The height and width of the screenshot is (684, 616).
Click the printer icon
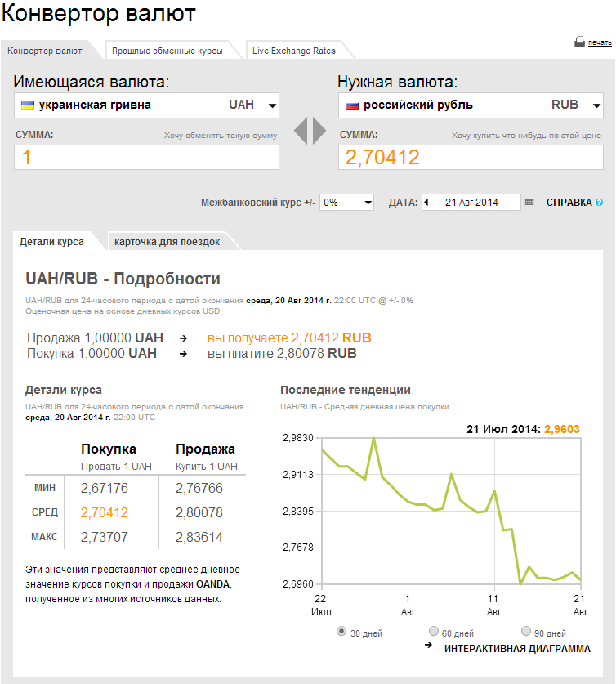[x=579, y=42]
